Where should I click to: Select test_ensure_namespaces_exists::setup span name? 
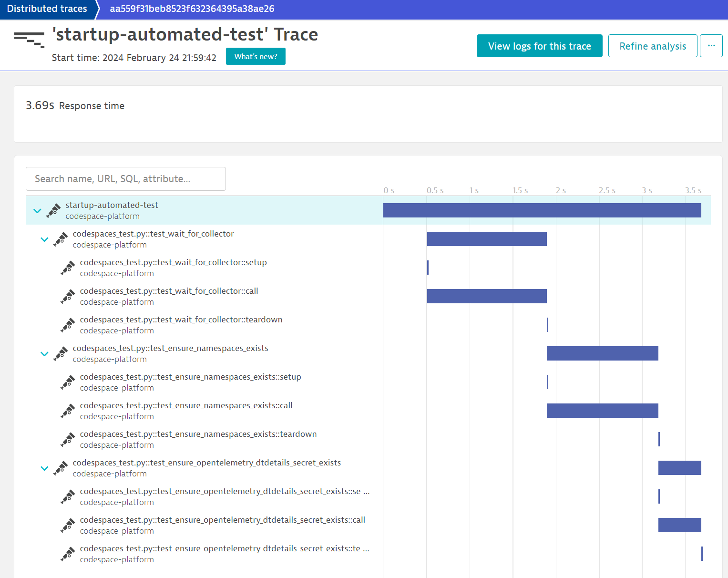[x=190, y=377]
